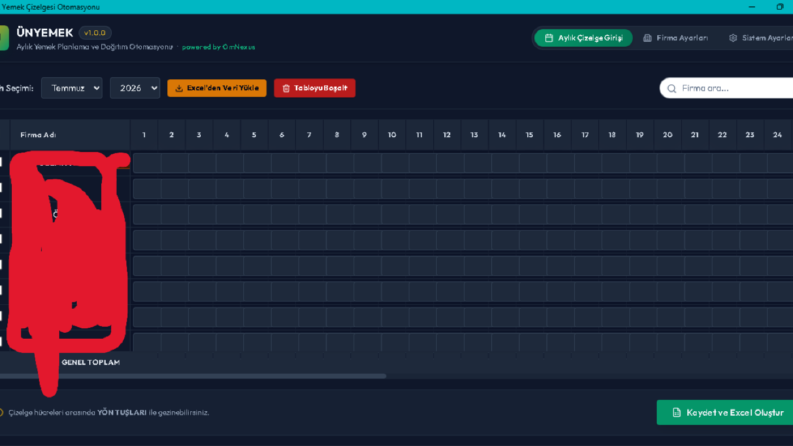This screenshot has width=793, height=446.
Task: Click the last company row's cell under day 3
Action: coord(202,342)
